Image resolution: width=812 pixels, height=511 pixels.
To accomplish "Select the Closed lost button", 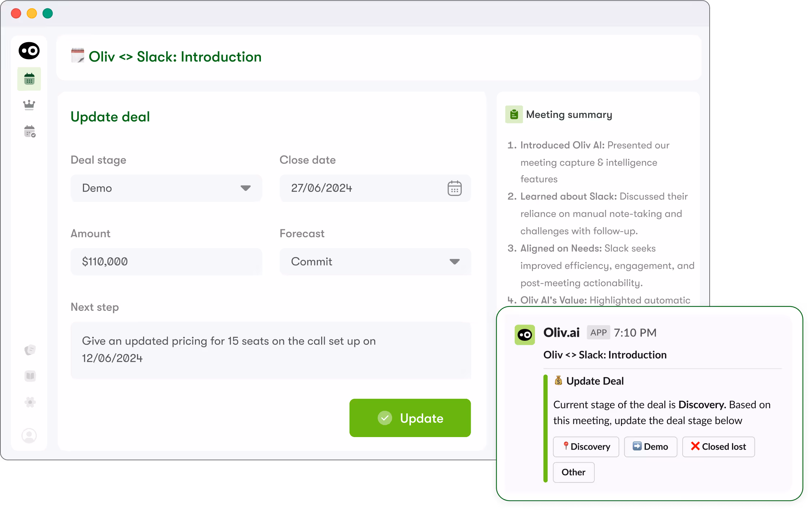I will 718,447.
